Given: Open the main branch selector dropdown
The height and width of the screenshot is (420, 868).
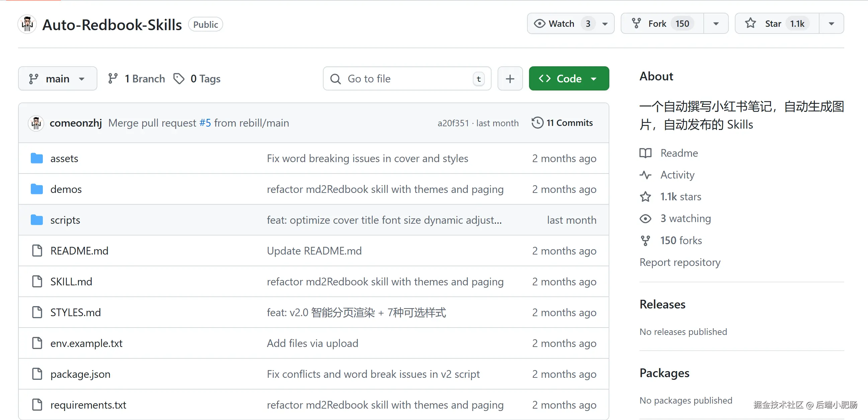Looking at the screenshot, I should 57,79.
